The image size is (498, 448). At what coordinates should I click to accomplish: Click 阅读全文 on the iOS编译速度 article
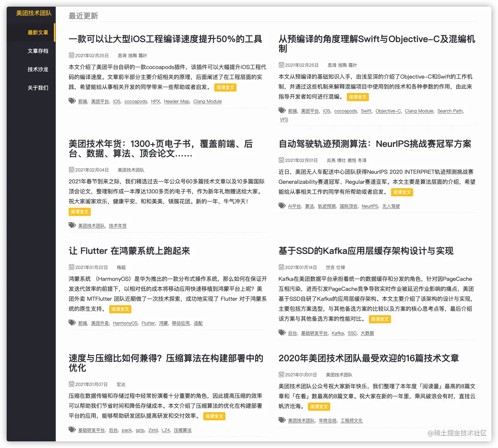pyautogui.click(x=225, y=87)
